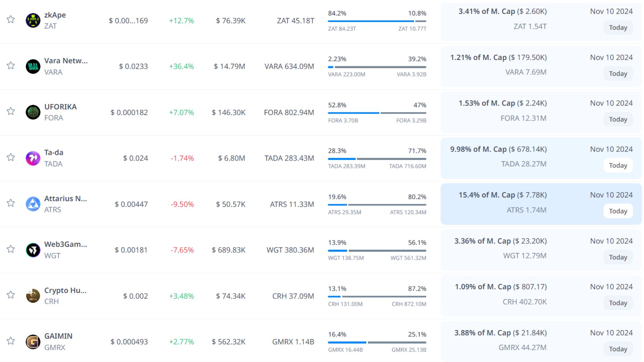This screenshot has height=362, width=644.
Task: Click the zkApe ZAT logo icon
Action: coord(33,20)
